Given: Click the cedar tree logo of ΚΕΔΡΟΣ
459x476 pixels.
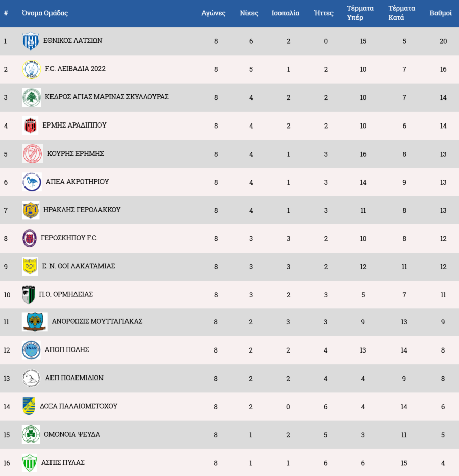Looking at the screenshot, I should [x=32, y=97].
